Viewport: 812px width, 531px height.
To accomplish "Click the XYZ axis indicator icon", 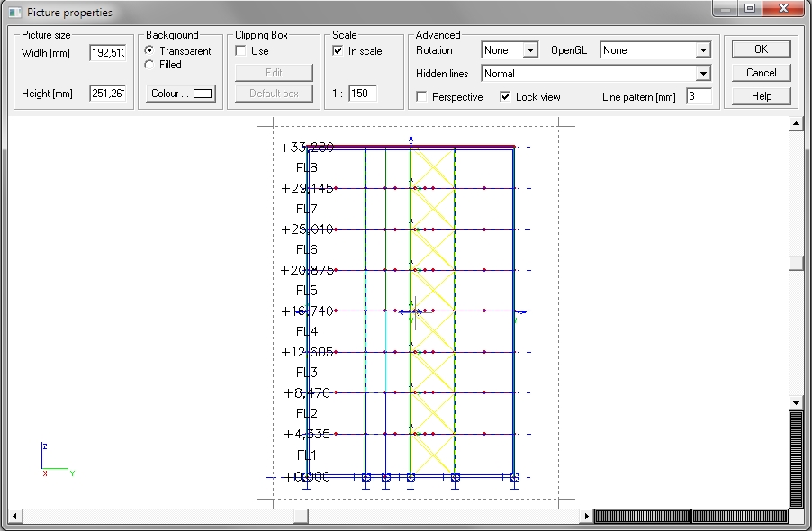I will 54,458.
